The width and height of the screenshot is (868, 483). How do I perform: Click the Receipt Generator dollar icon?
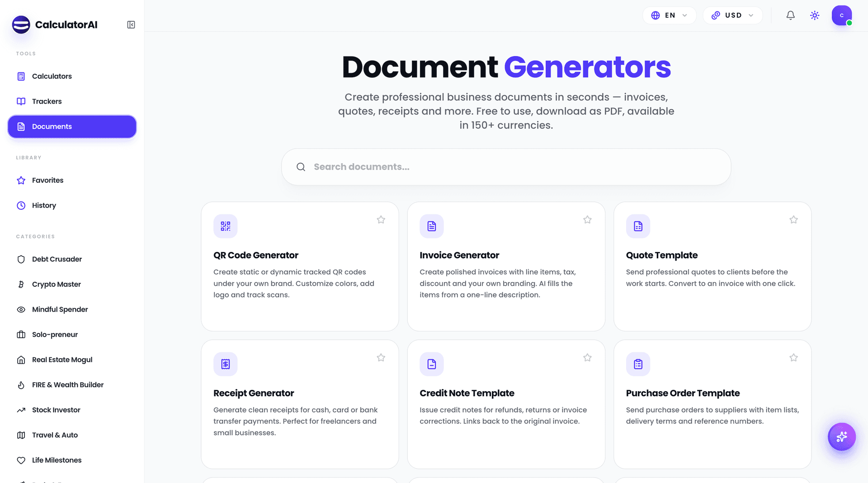pyautogui.click(x=225, y=364)
